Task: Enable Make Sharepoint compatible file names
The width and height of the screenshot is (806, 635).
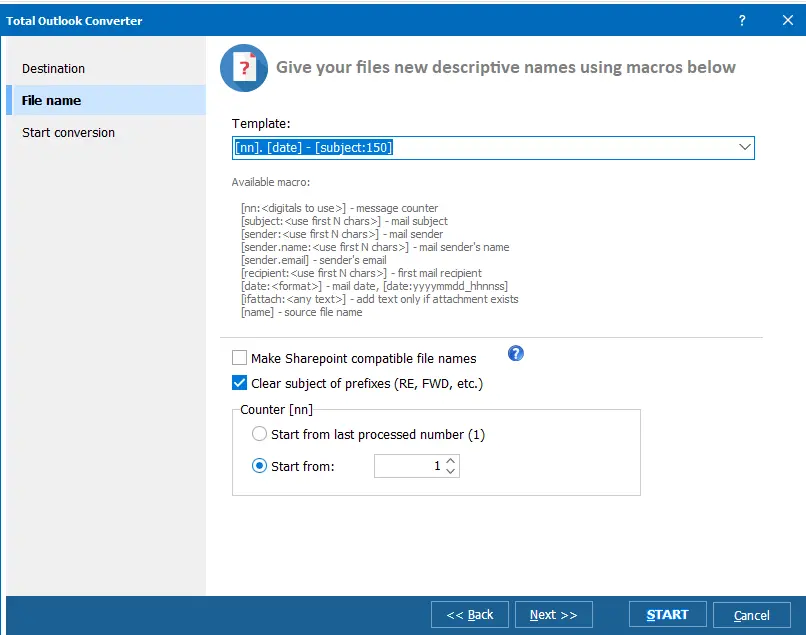Action: (x=239, y=358)
